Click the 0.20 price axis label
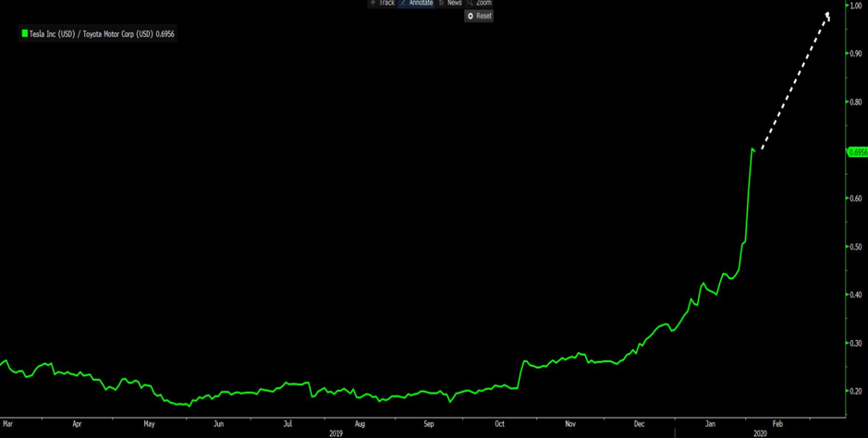 click(856, 391)
